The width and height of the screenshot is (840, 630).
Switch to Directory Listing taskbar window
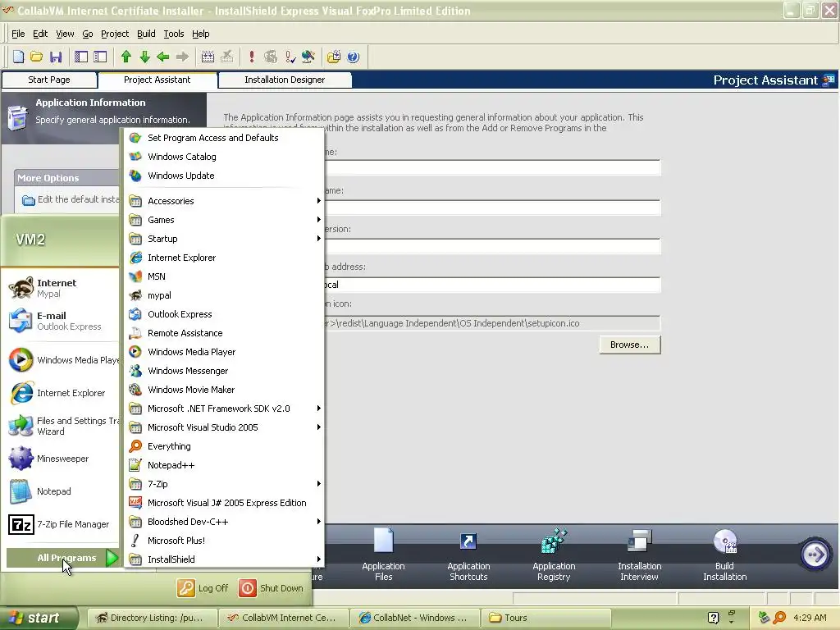[x=152, y=618]
